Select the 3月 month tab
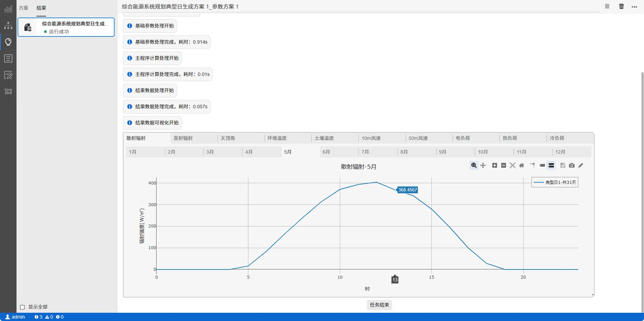This screenshot has width=644, height=321. tap(223, 152)
